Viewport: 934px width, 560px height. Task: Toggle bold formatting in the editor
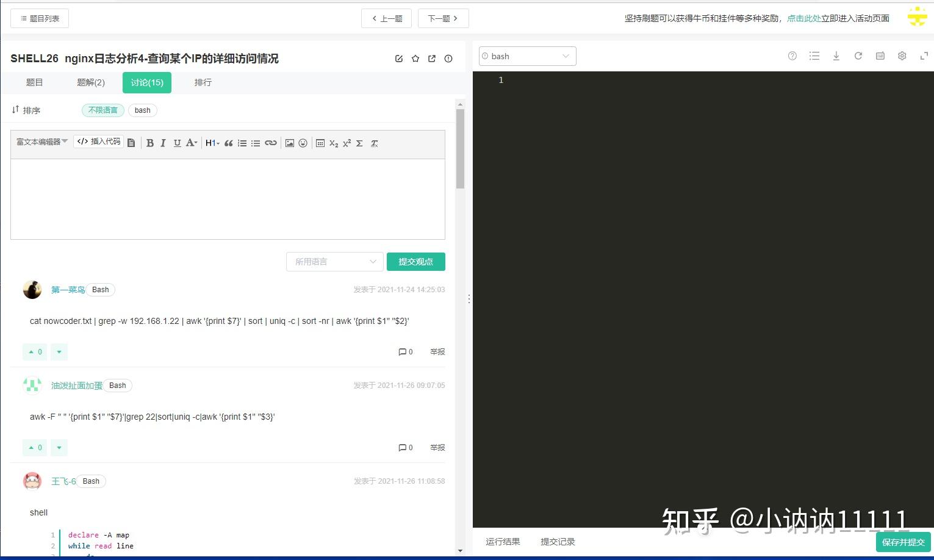(149, 143)
